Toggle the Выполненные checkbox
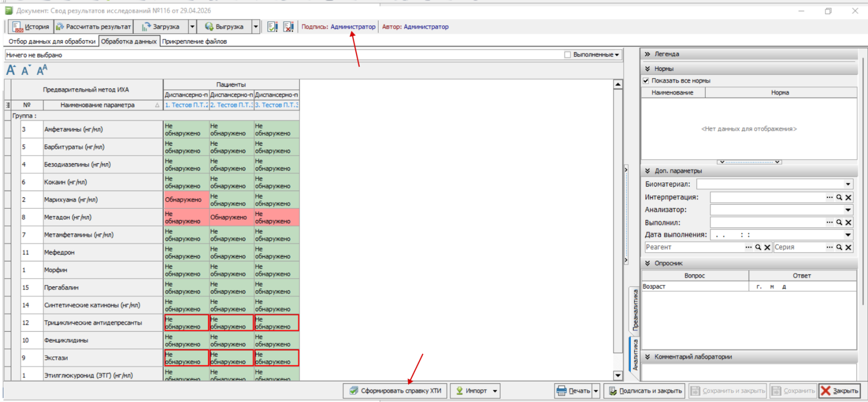Viewport: 868px width, 402px height. [567, 55]
